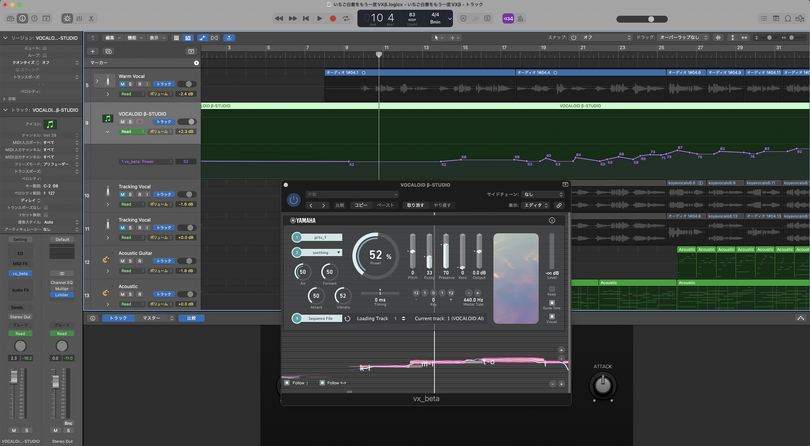The height and width of the screenshot is (446, 810).
Task: Open the left-click pointer tool menu
Action: (437, 38)
